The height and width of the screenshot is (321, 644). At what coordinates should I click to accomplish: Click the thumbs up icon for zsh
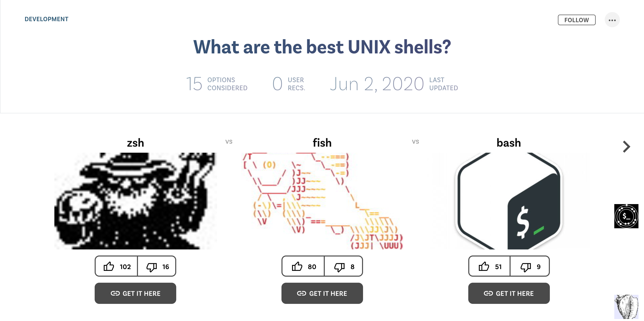(x=109, y=266)
